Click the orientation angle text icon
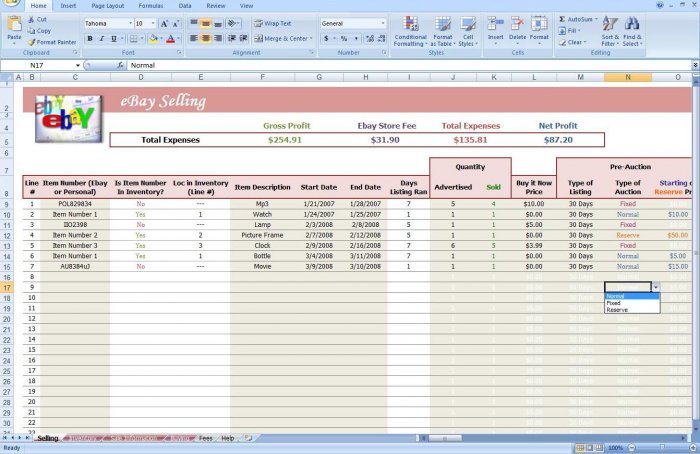Viewport: 700px width, 454px height. [x=231, y=23]
